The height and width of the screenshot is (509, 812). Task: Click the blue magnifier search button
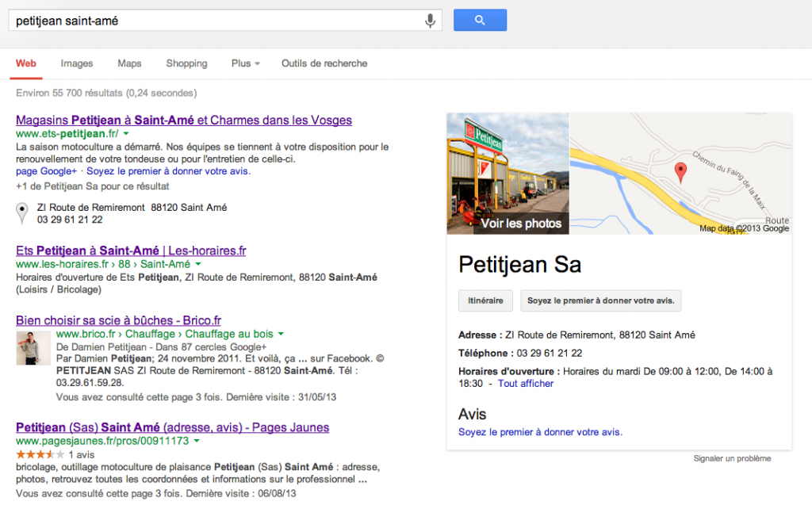[x=480, y=20]
